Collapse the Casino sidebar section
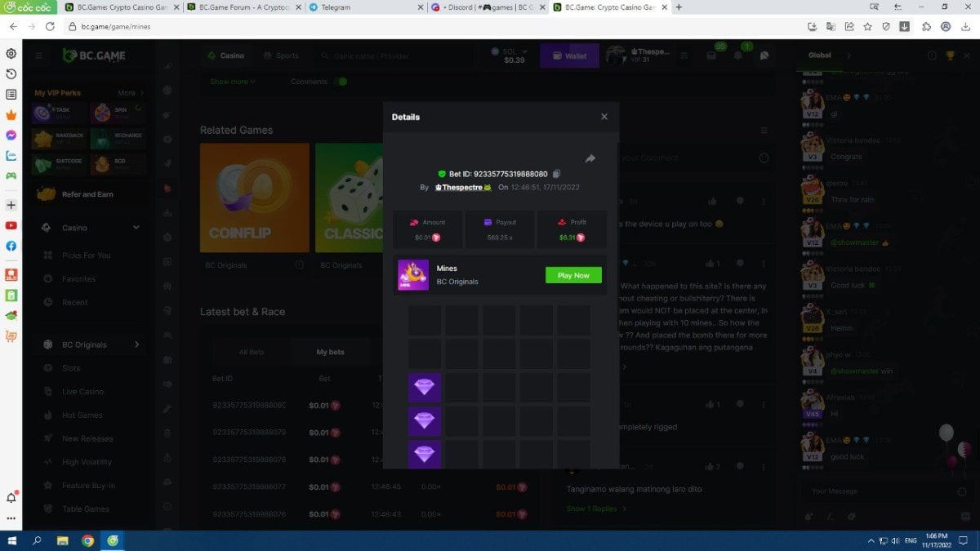This screenshot has width=980, height=551. (136, 228)
